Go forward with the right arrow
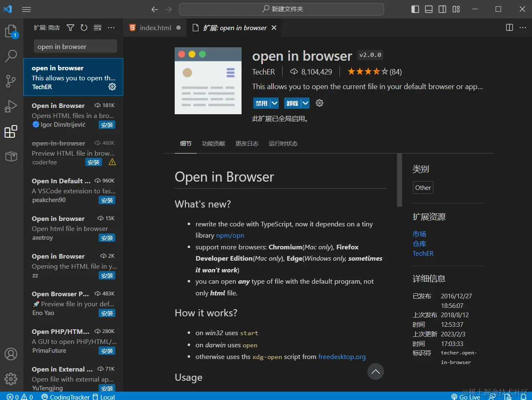 tap(168, 9)
